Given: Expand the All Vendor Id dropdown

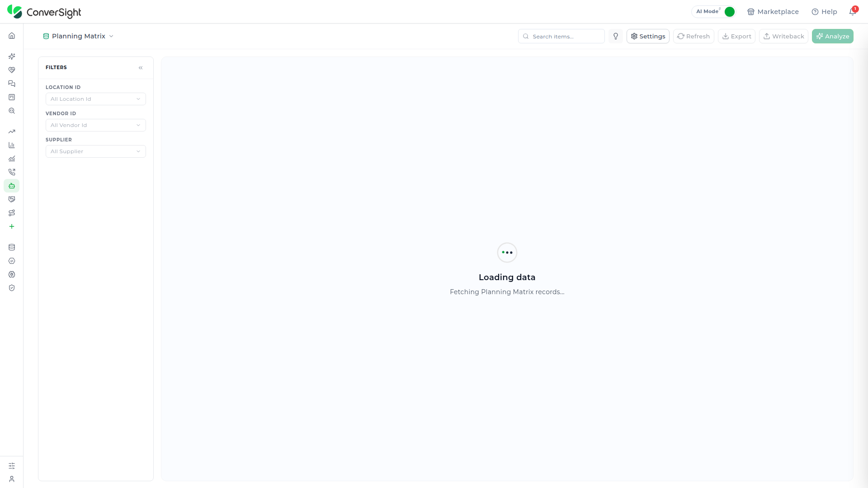Looking at the screenshot, I should [x=96, y=125].
